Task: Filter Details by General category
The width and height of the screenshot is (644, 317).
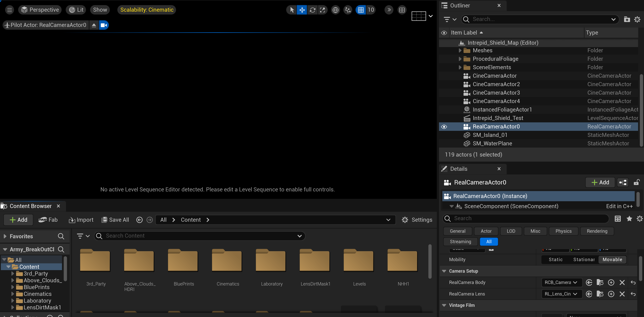Action: (x=457, y=231)
